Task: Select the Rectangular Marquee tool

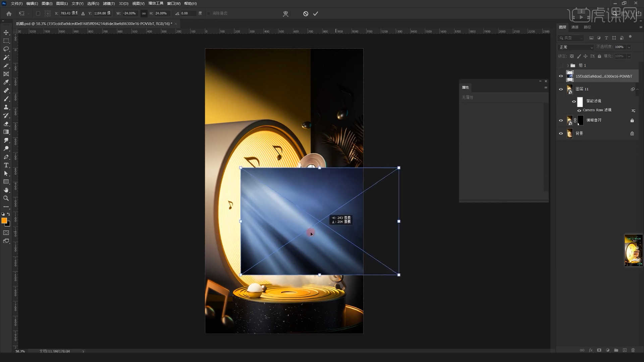Action: coord(6,41)
